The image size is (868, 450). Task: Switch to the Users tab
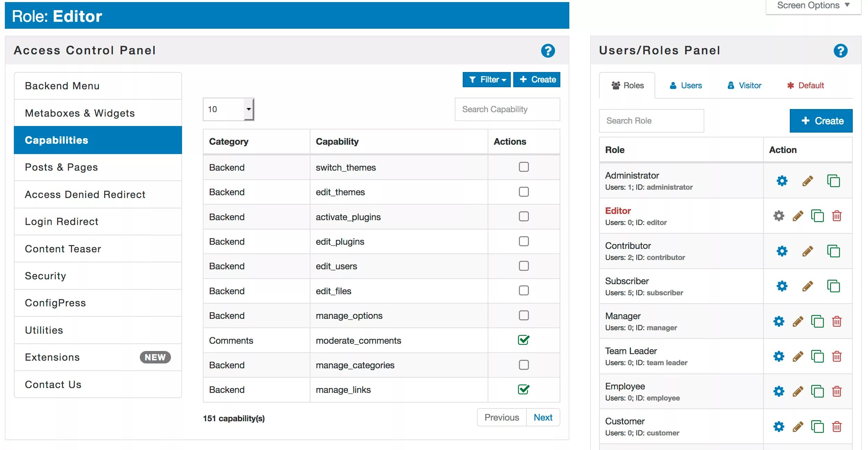click(x=685, y=85)
